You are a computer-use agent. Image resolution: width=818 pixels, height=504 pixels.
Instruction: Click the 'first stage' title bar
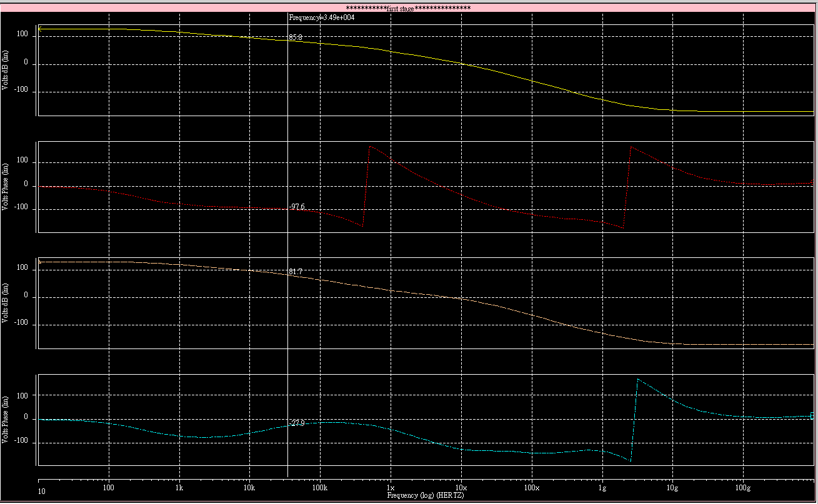point(408,7)
